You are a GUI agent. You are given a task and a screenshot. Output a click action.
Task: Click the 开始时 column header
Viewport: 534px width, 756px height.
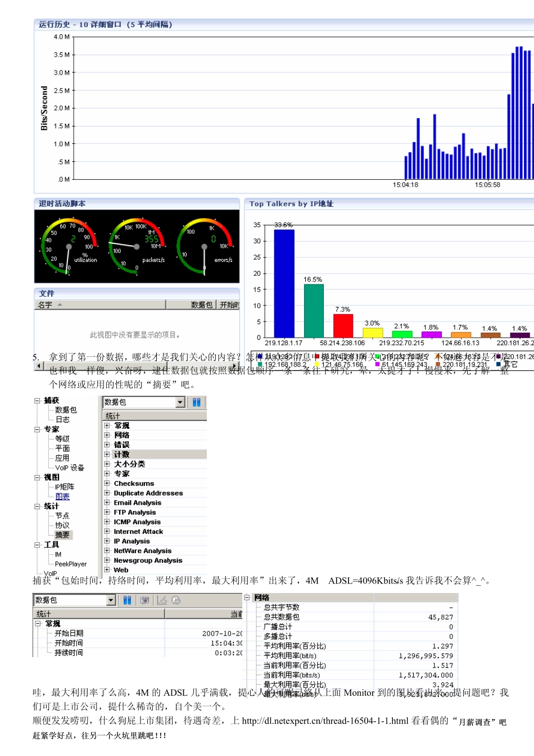point(229,305)
